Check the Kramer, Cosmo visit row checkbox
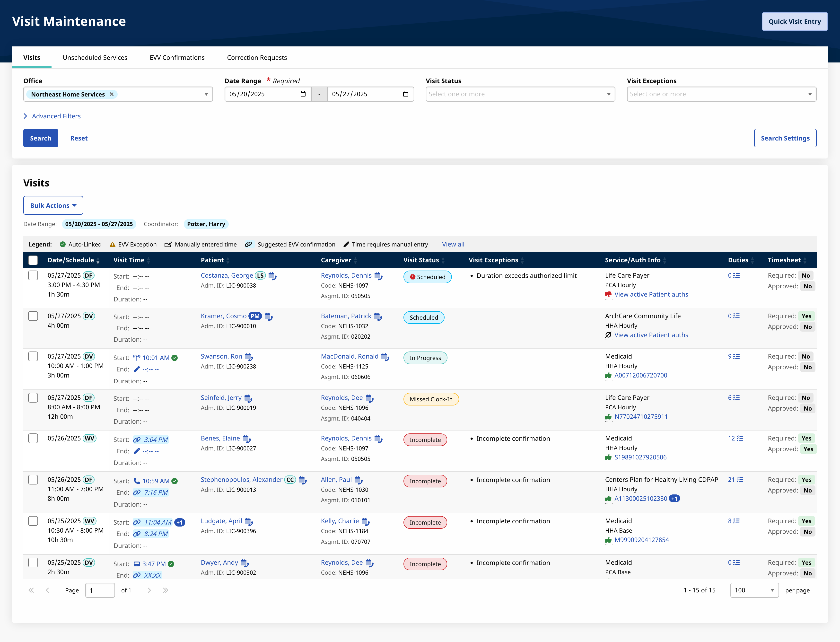Image resolution: width=840 pixels, height=642 pixels. 33,316
